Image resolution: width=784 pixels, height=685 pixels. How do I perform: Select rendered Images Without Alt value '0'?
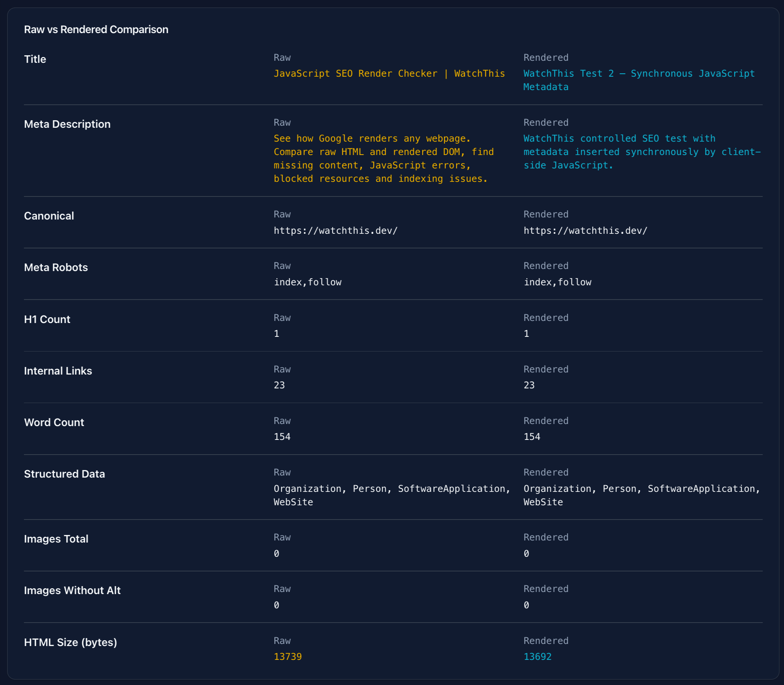[x=526, y=605]
